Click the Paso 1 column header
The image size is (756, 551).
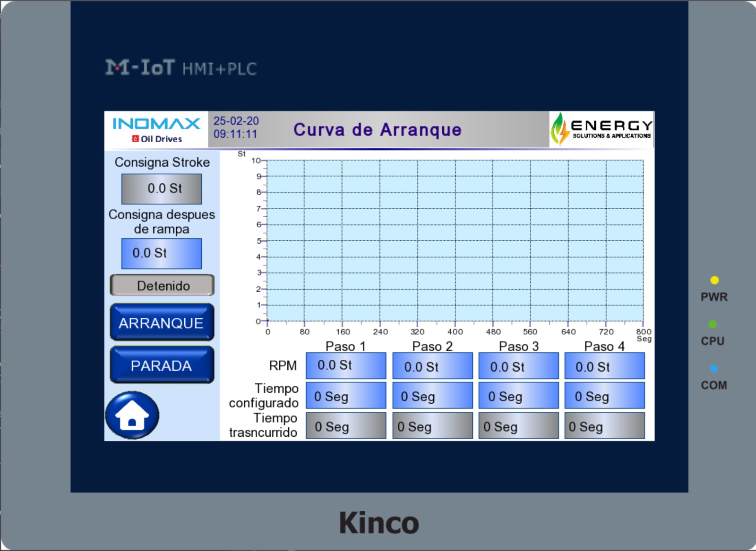345,346
